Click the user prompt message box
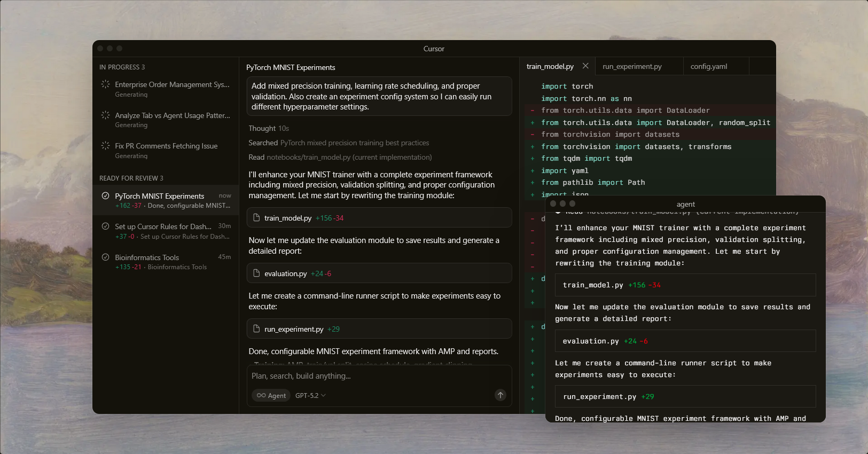The width and height of the screenshot is (868, 454). (379, 96)
